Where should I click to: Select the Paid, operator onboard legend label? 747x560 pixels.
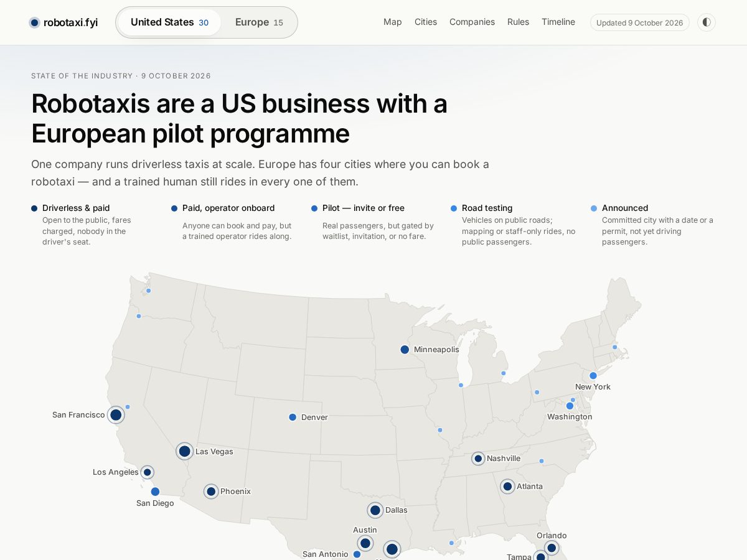[228, 208]
